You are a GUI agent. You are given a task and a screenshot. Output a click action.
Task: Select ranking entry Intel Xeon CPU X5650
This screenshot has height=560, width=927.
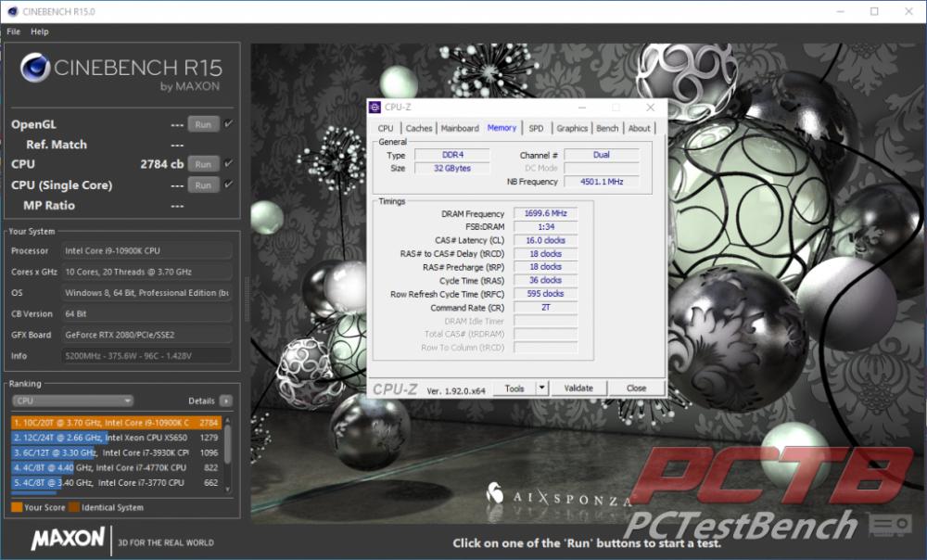[x=116, y=438]
